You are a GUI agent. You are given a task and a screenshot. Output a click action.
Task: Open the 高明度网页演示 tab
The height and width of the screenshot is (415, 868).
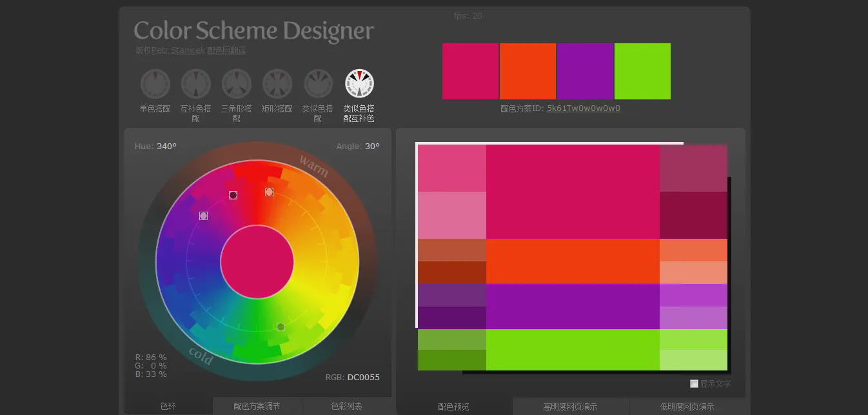(570, 407)
